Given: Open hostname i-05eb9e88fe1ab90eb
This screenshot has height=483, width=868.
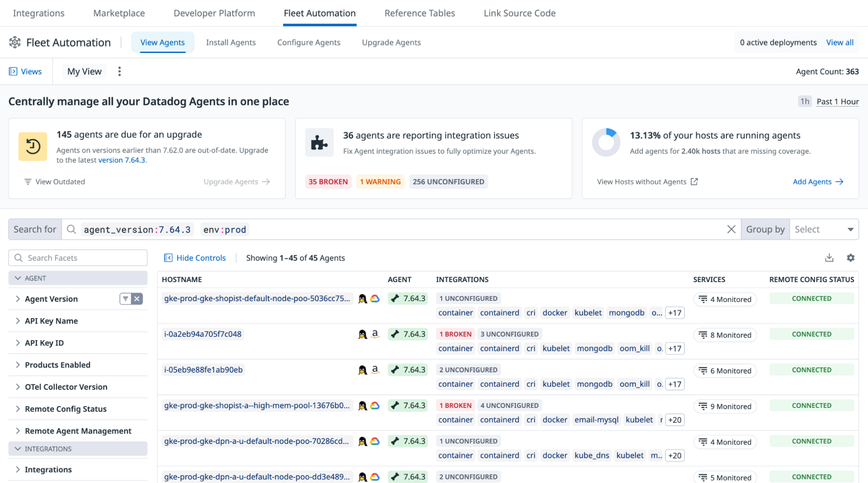Looking at the screenshot, I should coord(203,370).
